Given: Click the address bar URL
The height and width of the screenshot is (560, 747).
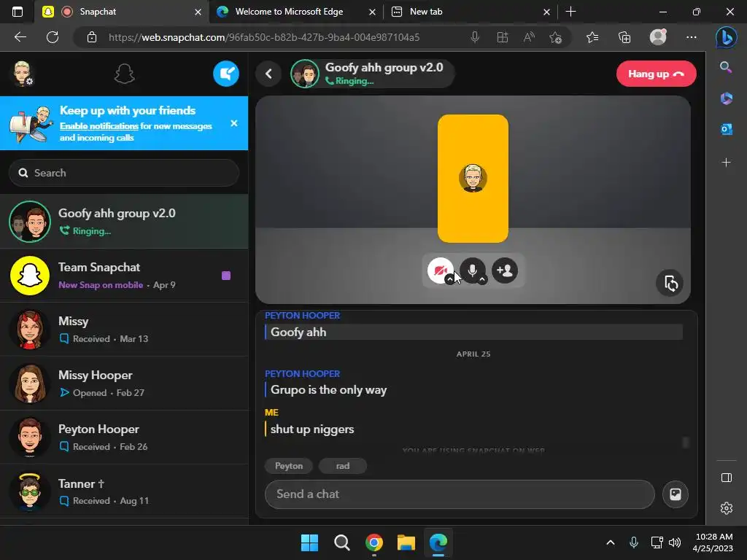Looking at the screenshot, I should tap(264, 37).
